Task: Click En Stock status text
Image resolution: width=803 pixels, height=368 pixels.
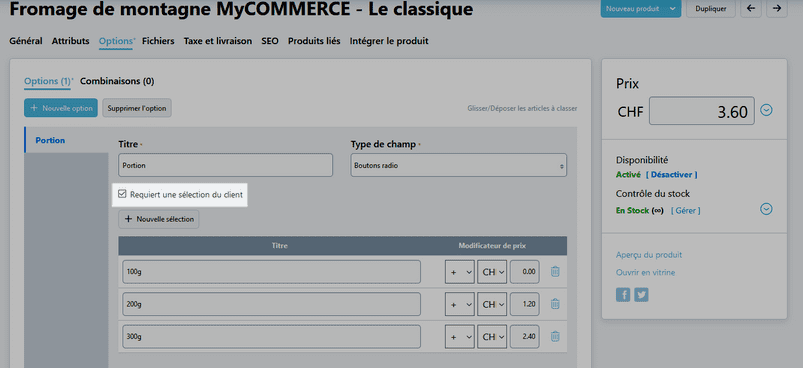Action: coord(632,210)
